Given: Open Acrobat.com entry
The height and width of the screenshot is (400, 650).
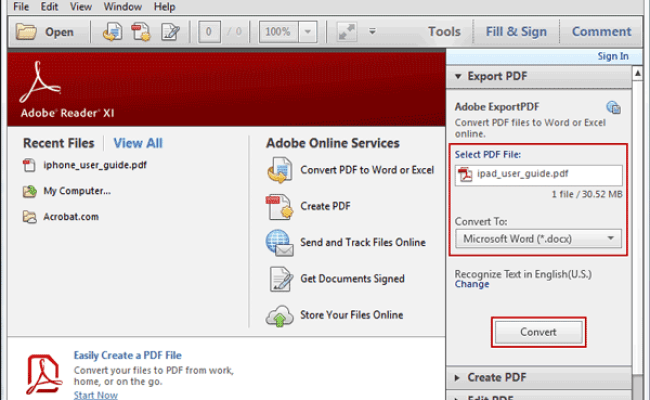Looking at the screenshot, I should point(71,217).
